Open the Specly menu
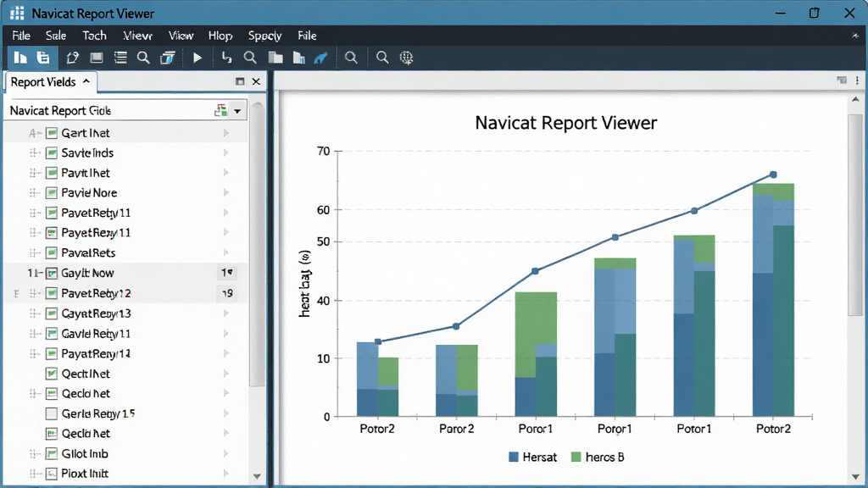Image resolution: width=868 pixels, height=488 pixels. [x=264, y=36]
